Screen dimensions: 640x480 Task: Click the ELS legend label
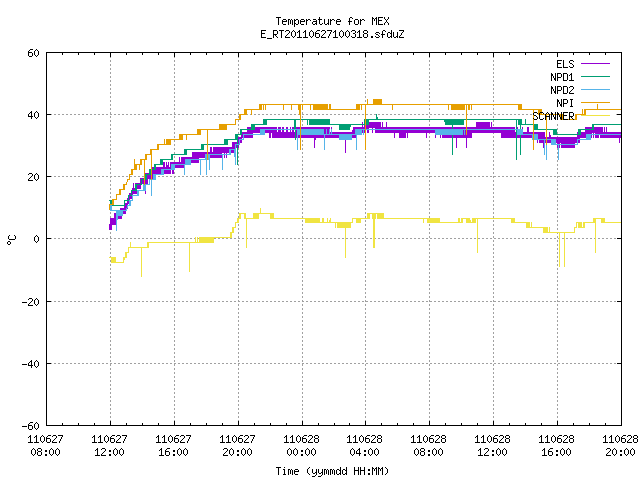(x=565, y=64)
